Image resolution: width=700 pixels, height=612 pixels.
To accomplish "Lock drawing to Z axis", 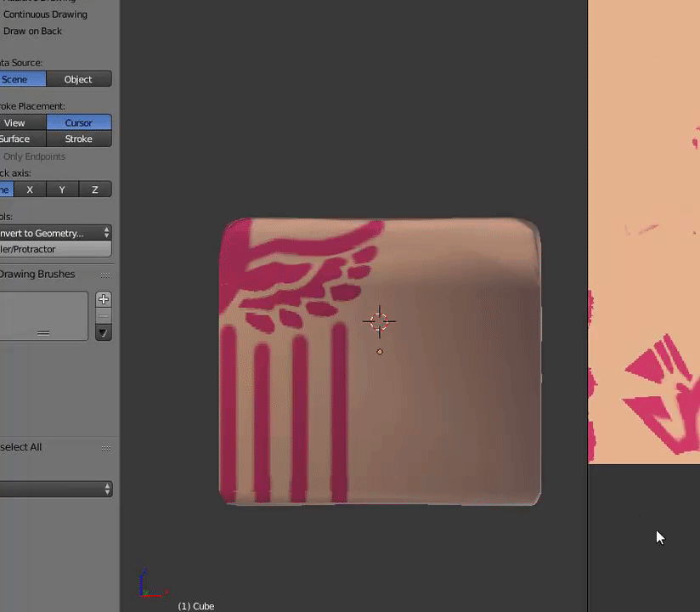I will (x=94, y=190).
